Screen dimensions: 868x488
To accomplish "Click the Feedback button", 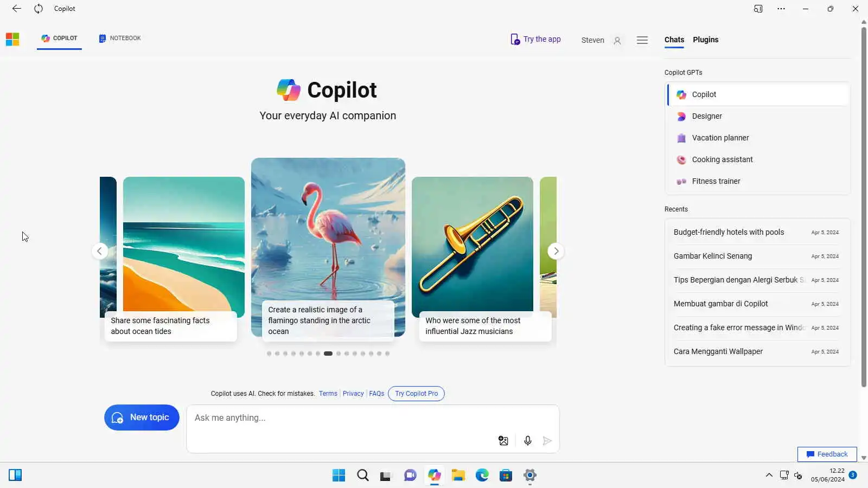I will pyautogui.click(x=827, y=454).
